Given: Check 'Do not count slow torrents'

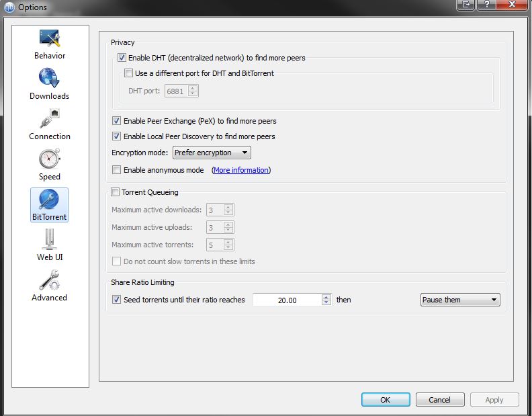Looking at the screenshot, I should pyautogui.click(x=116, y=261).
